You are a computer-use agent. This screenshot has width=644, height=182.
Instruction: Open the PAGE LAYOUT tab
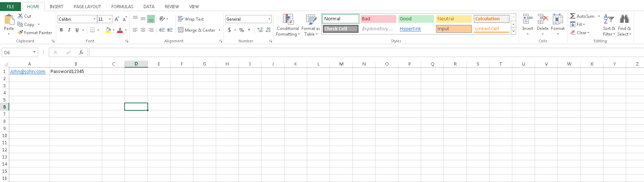point(87,6)
